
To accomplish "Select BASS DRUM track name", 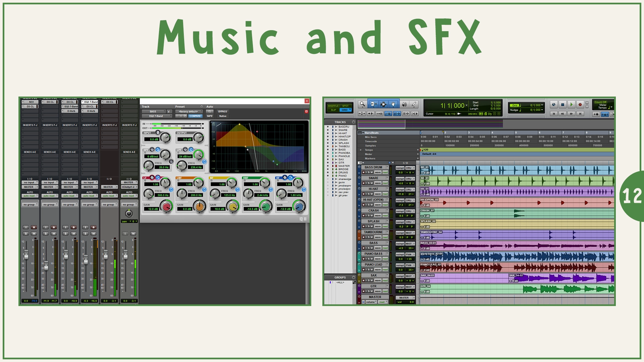I will (373, 167).
